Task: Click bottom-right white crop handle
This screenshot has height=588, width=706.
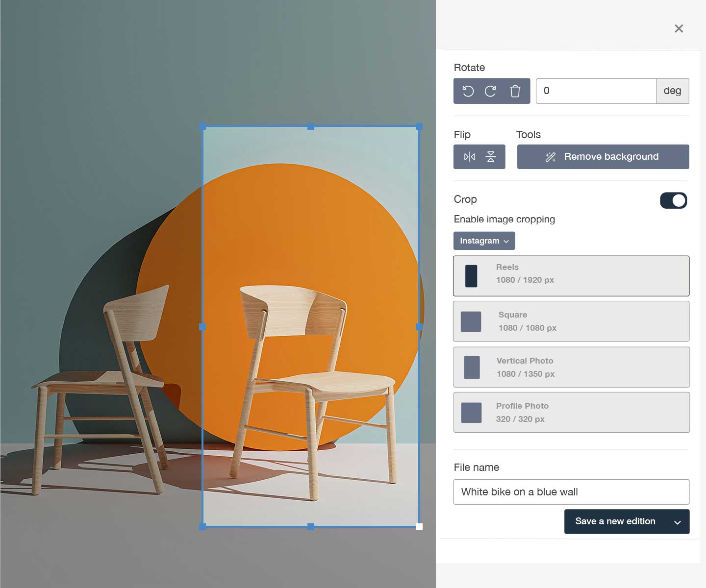Action: [419, 527]
